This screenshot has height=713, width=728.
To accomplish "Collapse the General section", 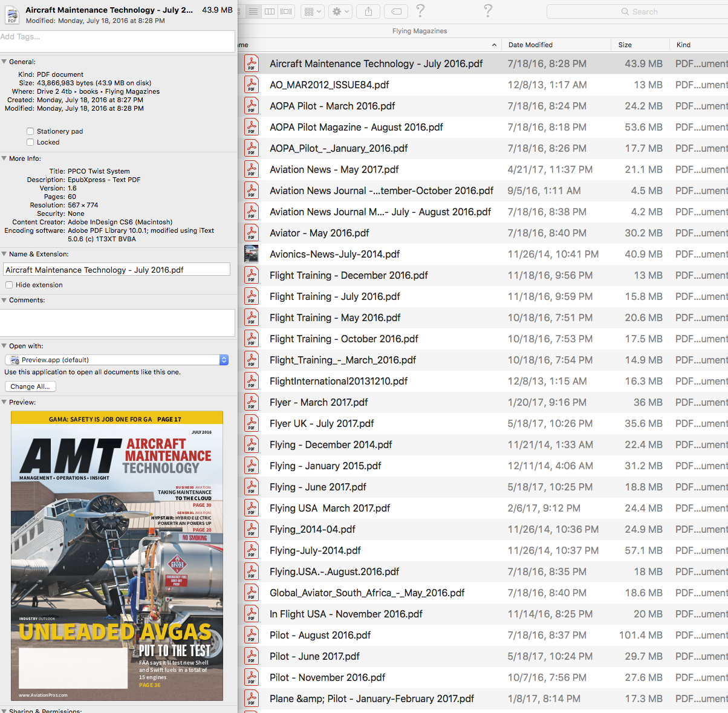I will 4,62.
